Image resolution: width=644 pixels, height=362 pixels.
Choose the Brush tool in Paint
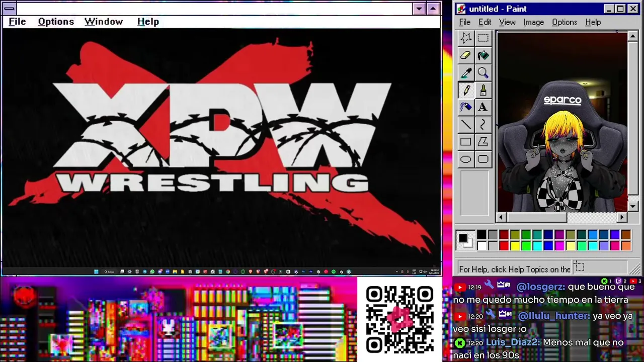pyautogui.click(x=483, y=90)
